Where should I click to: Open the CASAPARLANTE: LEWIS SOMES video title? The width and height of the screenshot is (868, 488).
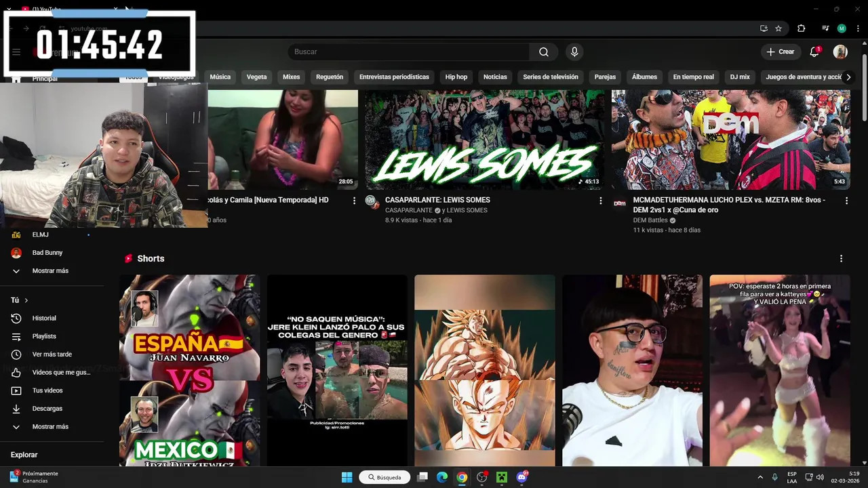click(x=437, y=200)
